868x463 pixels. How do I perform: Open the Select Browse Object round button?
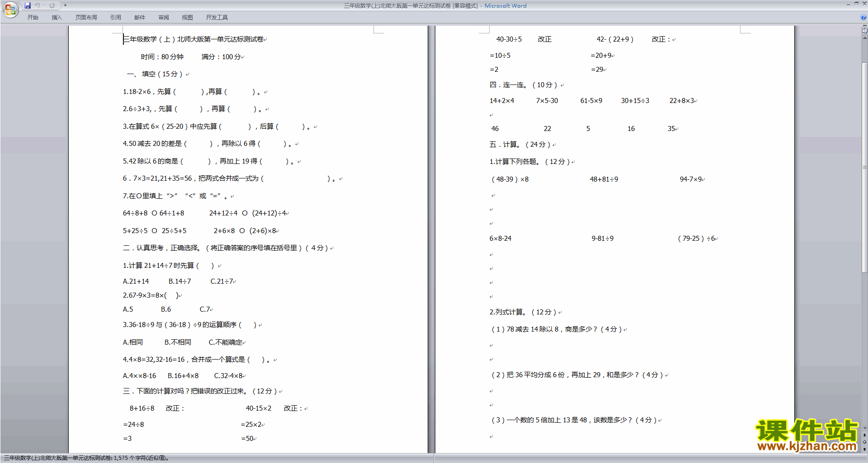[864, 442]
